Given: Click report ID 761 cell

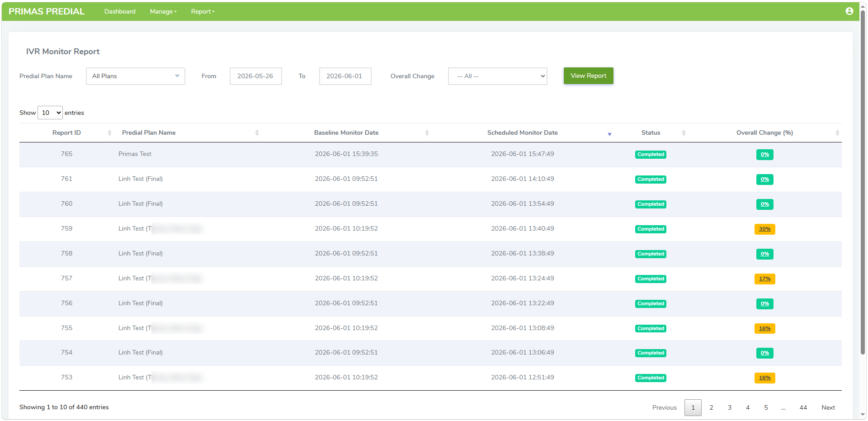Looking at the screenshot, I should pos(66,179).
